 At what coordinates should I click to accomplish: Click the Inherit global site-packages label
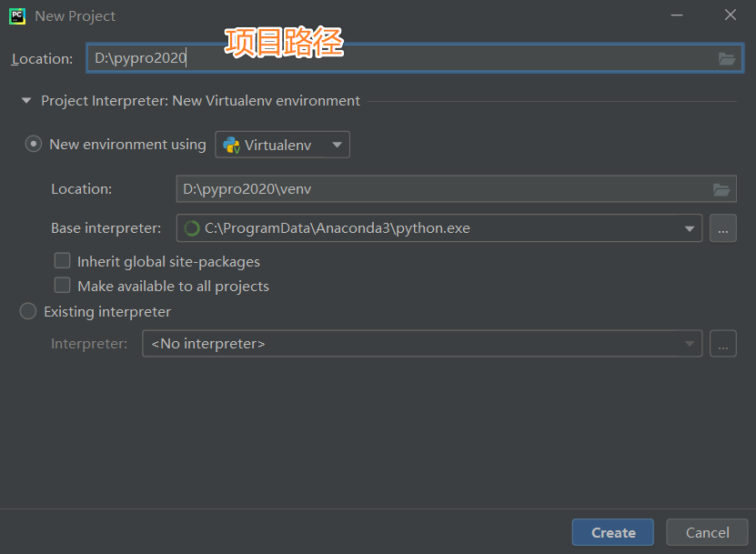pyautogui.click(x=168, y=262)
